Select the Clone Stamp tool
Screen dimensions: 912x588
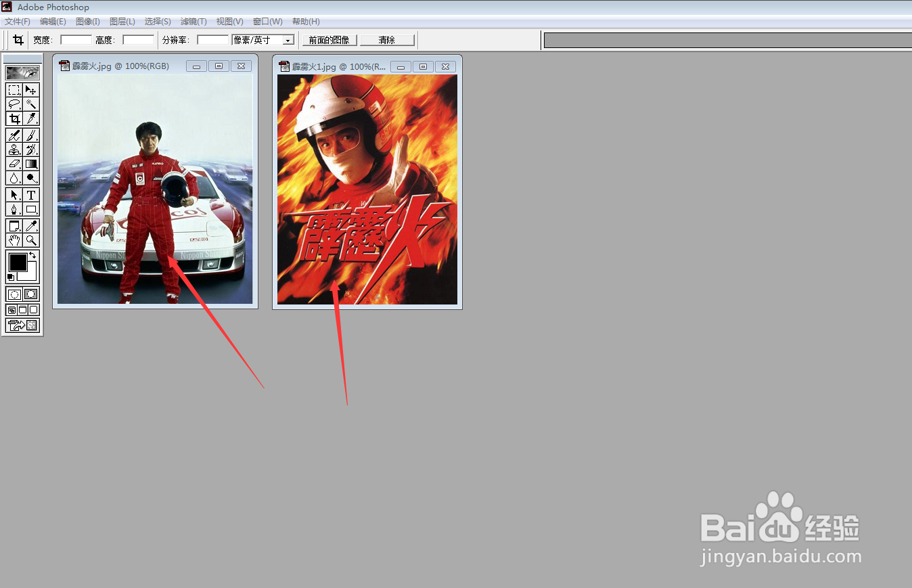click(14, 150)
